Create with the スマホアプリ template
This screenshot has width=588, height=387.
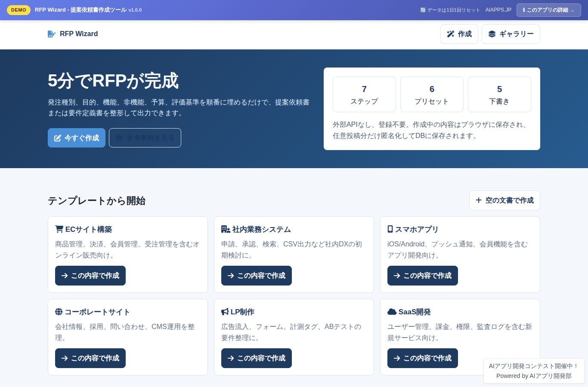pyautogui.click(x=423, y=276)
